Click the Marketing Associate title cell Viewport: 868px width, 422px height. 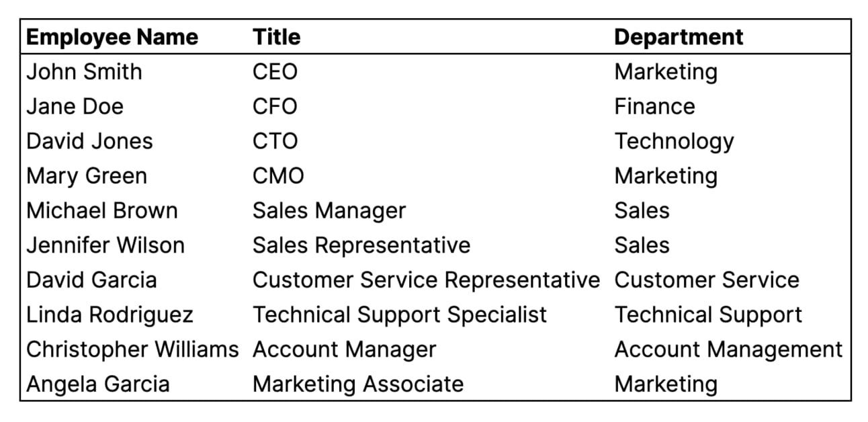pyautogui.click(x=358, y=385)
